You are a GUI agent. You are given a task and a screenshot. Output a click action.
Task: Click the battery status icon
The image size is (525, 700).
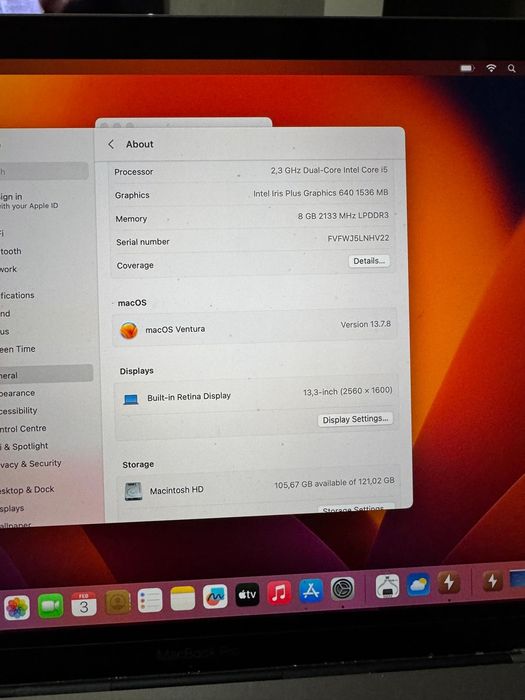point(467,68)
